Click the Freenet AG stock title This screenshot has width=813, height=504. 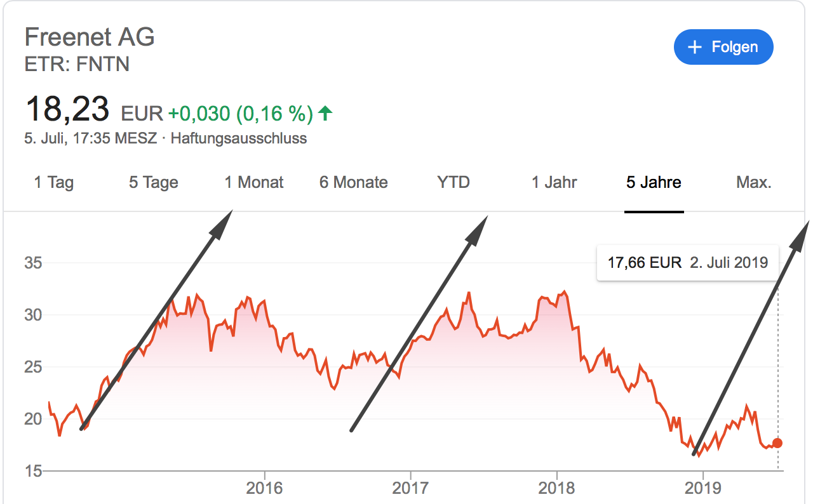pyautogui.click(x=90, y=37)
